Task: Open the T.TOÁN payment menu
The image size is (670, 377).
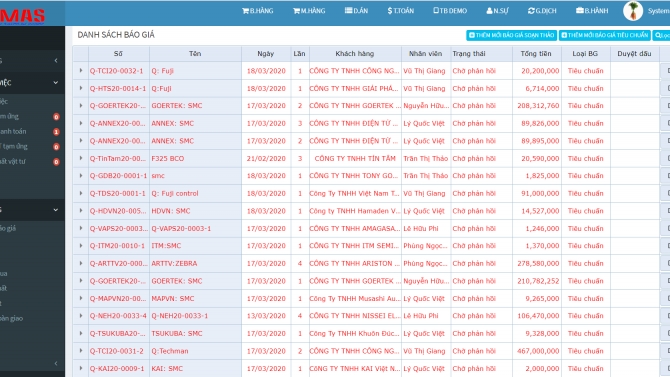Action: [401, 11]
